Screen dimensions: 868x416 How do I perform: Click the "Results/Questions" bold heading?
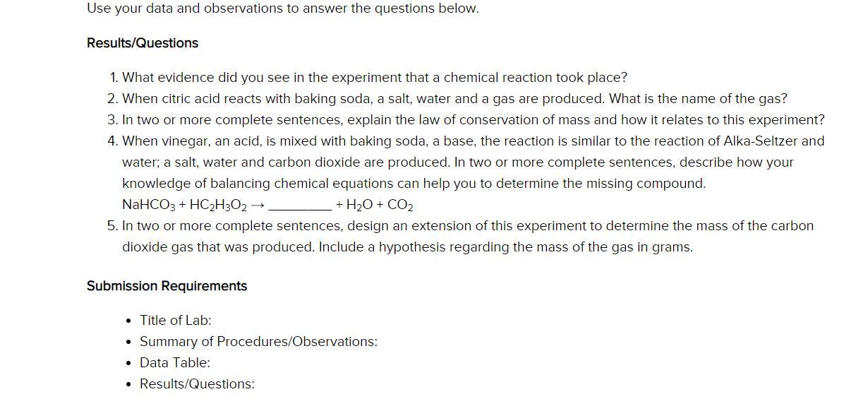coord(143,43)
